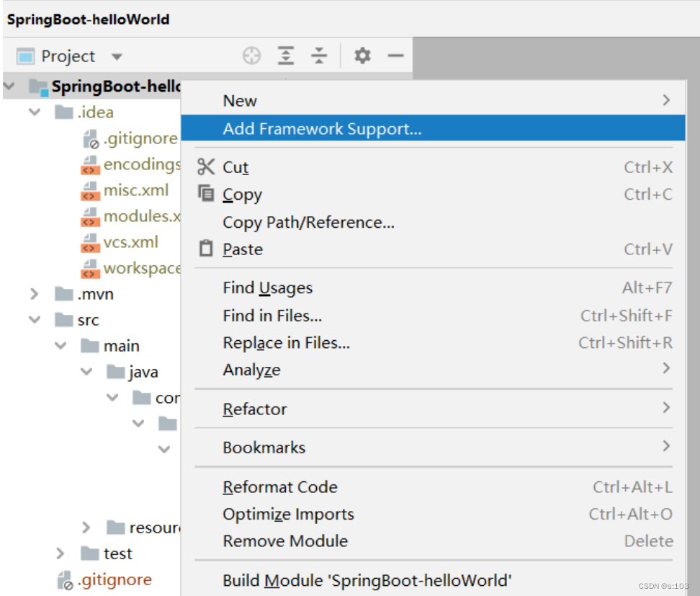Click the vcs.xml file icon

click(x=90, y=243)
